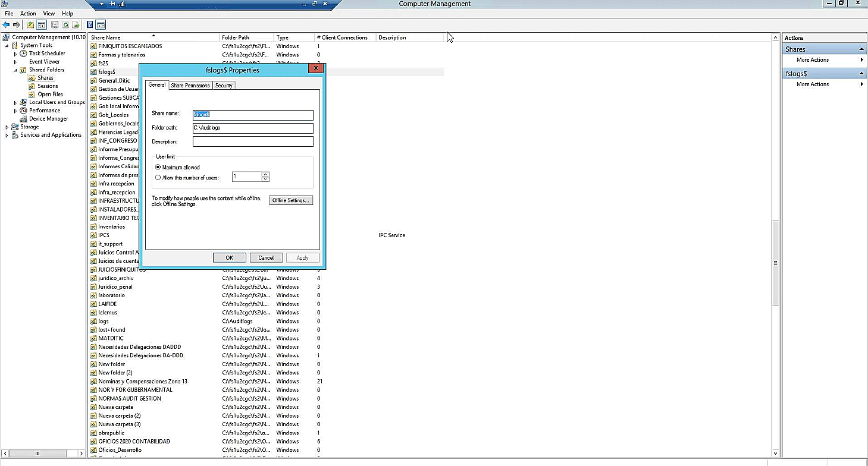
Task: Sort the list by the Share Name column
Action: (x=154, y=37)
